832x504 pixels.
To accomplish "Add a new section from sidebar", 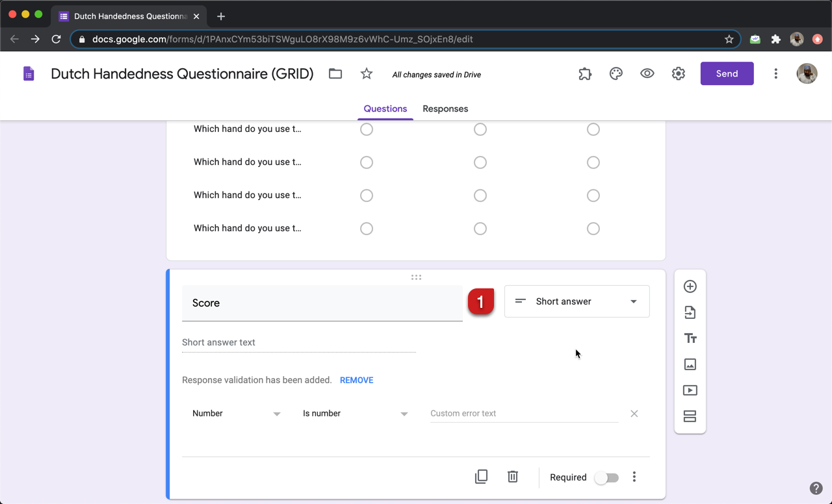I will 690,416.
